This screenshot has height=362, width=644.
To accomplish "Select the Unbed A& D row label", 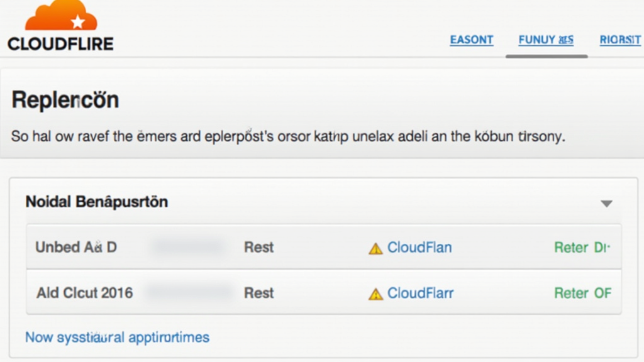I will (x=76, y=247).
